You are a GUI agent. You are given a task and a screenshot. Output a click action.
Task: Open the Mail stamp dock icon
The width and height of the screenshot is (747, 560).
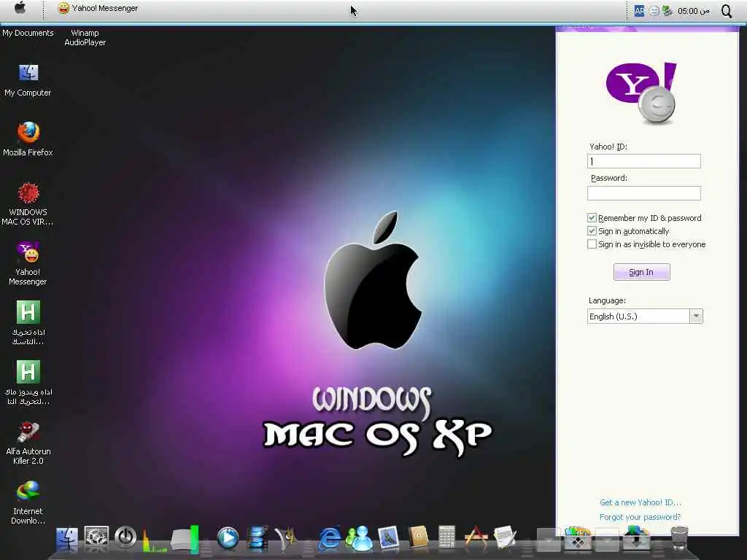388,538
